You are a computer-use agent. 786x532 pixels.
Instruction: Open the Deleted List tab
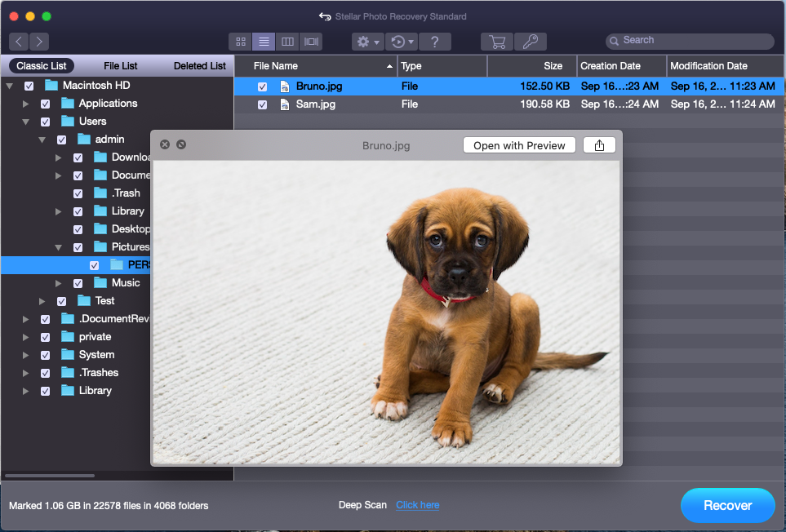tap(199, 66)
